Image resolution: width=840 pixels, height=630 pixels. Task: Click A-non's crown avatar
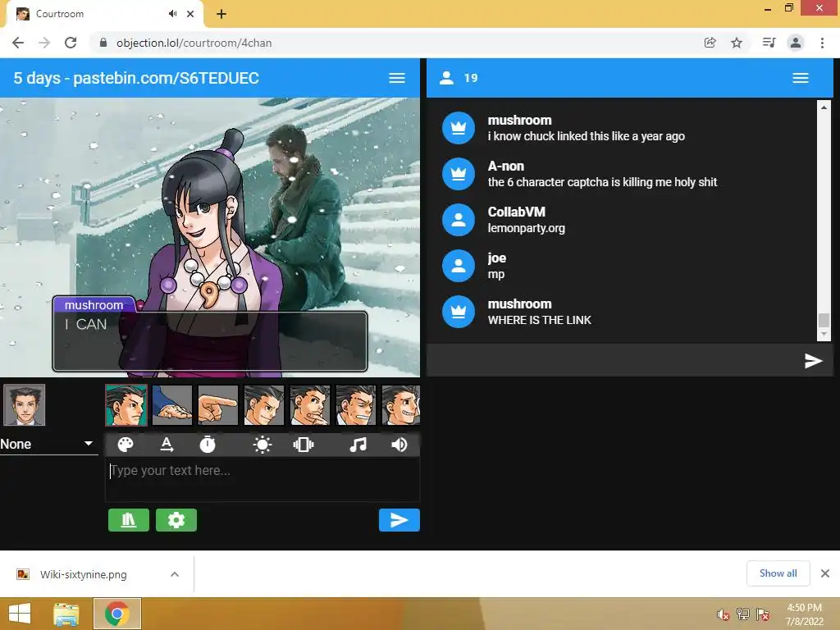click(459, 174)
